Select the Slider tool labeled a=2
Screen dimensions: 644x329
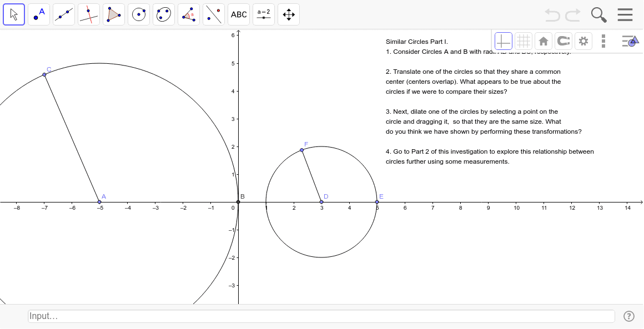(x=263, y=14)
